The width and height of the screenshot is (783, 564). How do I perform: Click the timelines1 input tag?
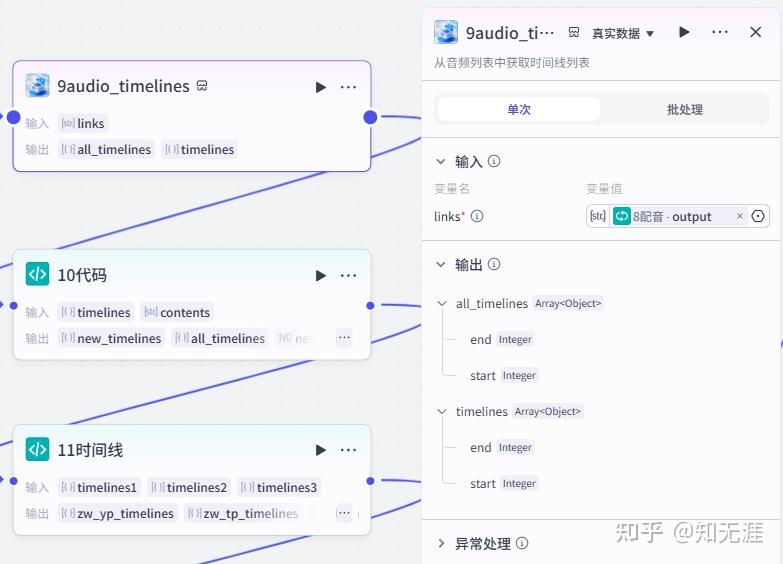click(99, 487)
